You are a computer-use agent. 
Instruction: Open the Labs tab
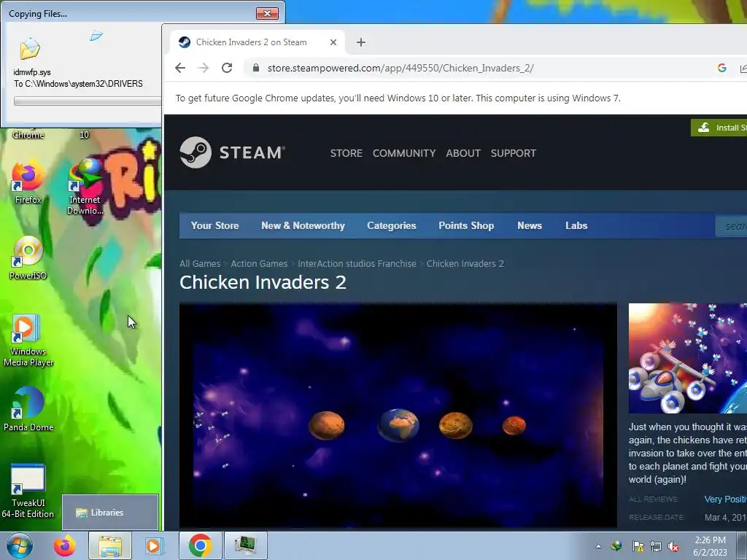coord(576,226)
